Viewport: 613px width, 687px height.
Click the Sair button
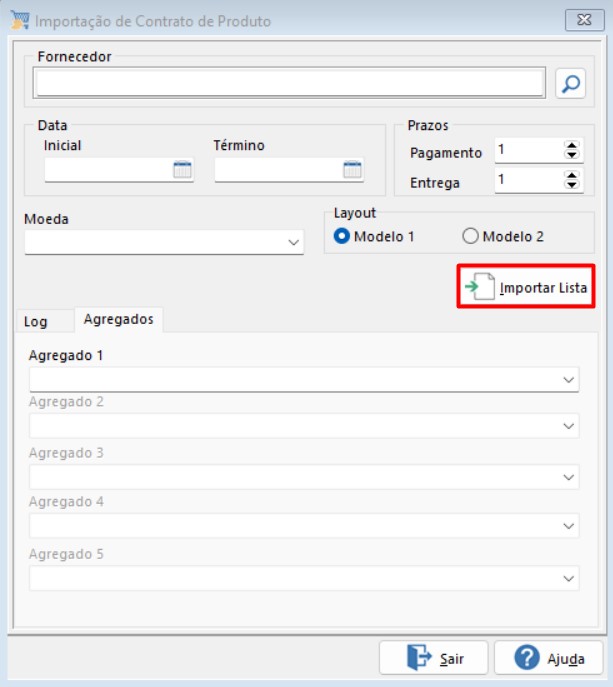[433, 658]
